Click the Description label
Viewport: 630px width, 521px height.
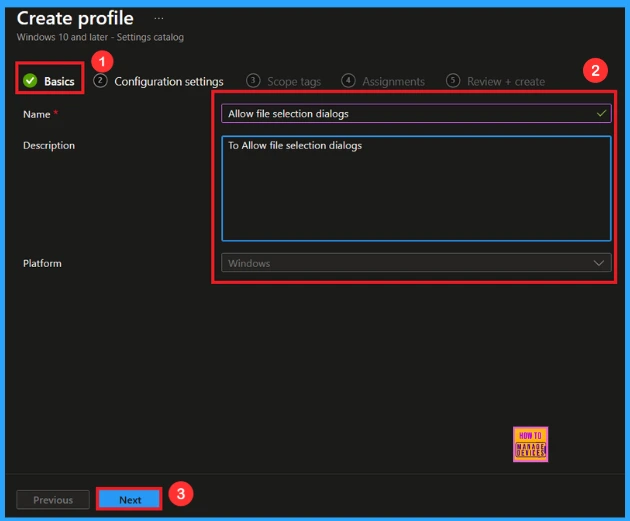49,145
